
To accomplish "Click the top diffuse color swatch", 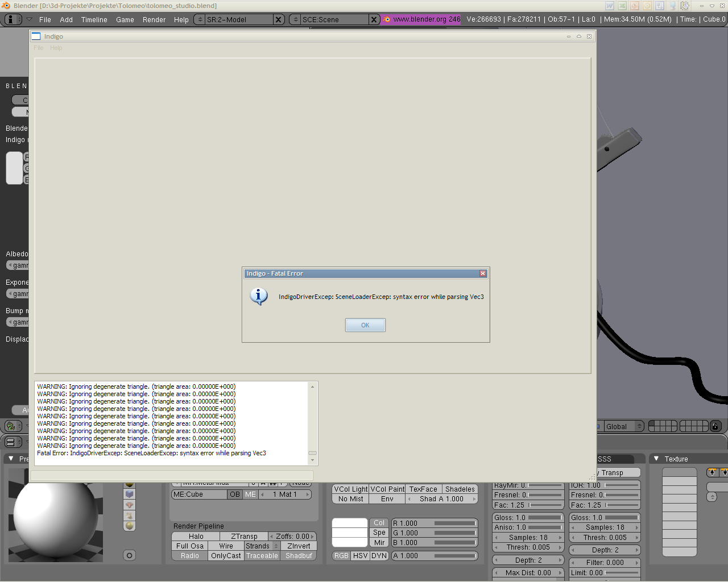I will [x=350, y=523].
